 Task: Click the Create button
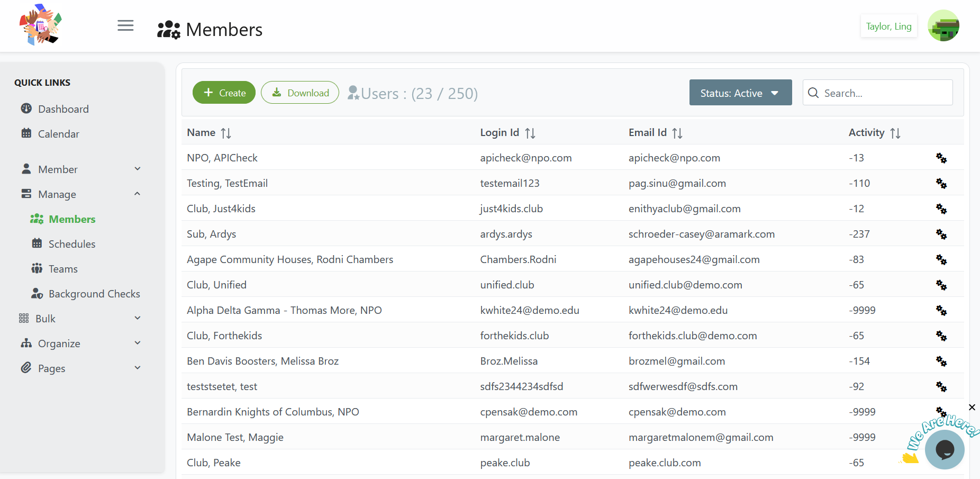[224, 93]
